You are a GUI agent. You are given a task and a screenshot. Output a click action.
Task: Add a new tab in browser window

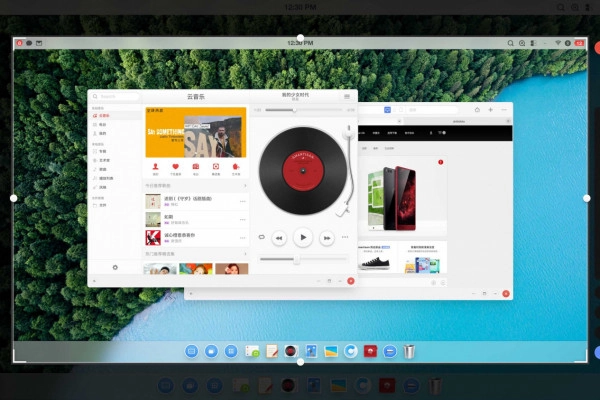(491, 110)
